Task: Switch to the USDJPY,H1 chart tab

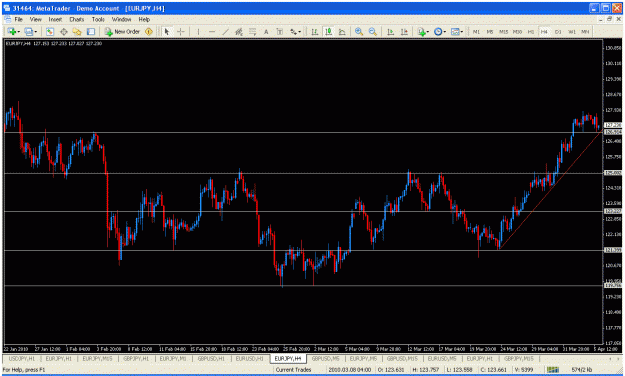Action: pos(22,359)
